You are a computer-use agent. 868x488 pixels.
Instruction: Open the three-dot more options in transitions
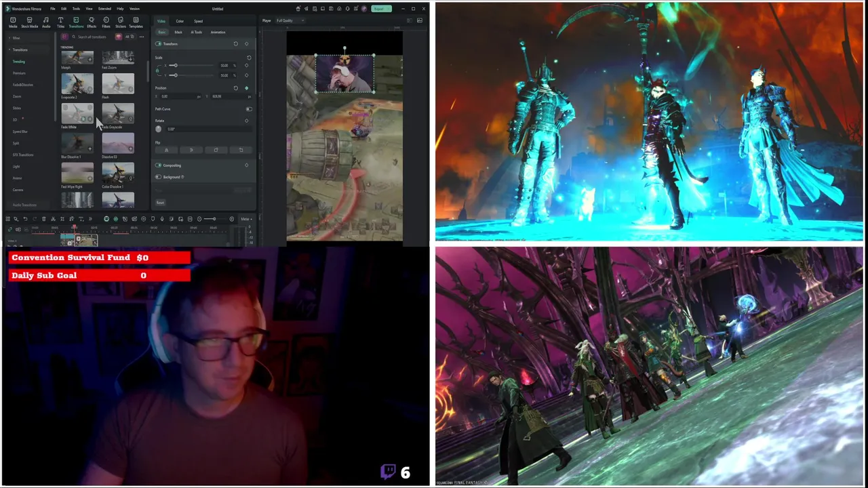(x=142, y=37)
